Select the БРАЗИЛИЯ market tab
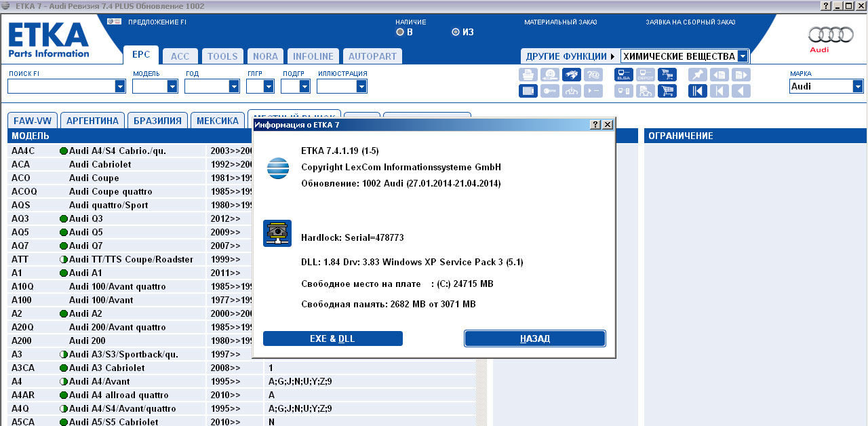 pyautogui.click(x=157, y=121)
